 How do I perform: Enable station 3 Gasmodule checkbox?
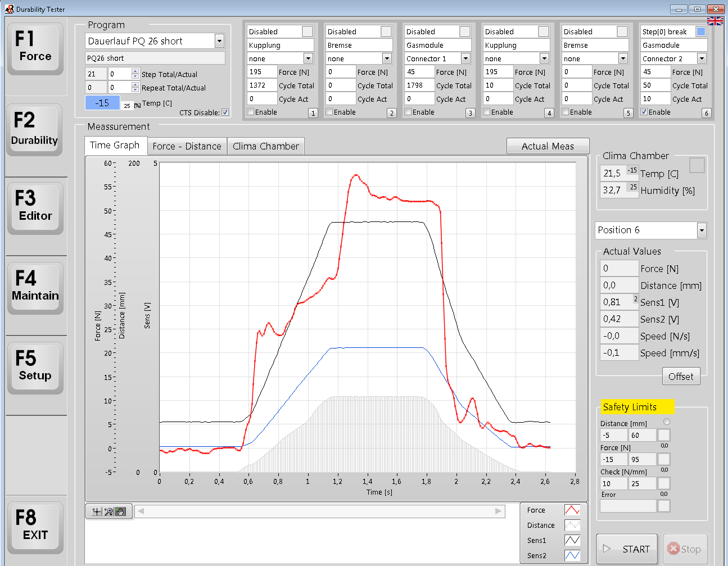(408, 112)
